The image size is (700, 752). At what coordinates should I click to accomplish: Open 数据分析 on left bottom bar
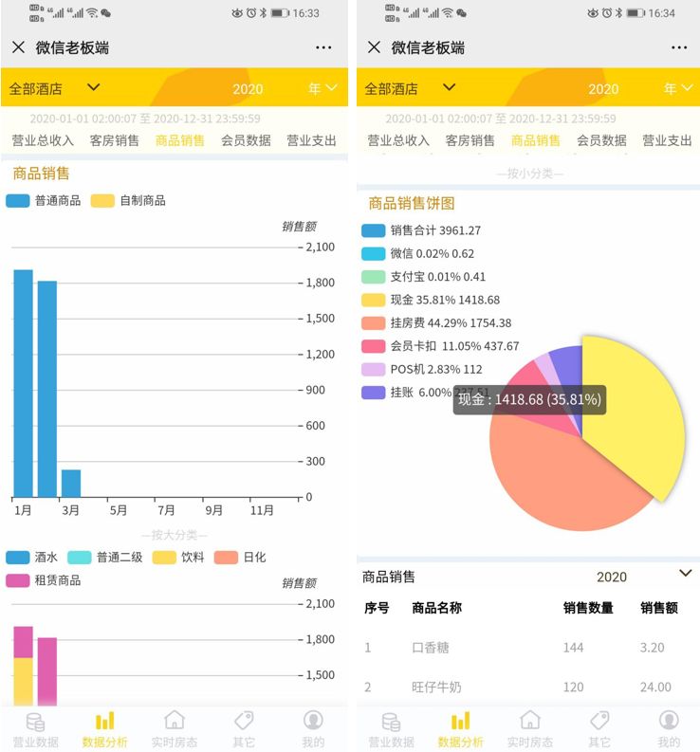pyautogui.click(x=104, y=729)
